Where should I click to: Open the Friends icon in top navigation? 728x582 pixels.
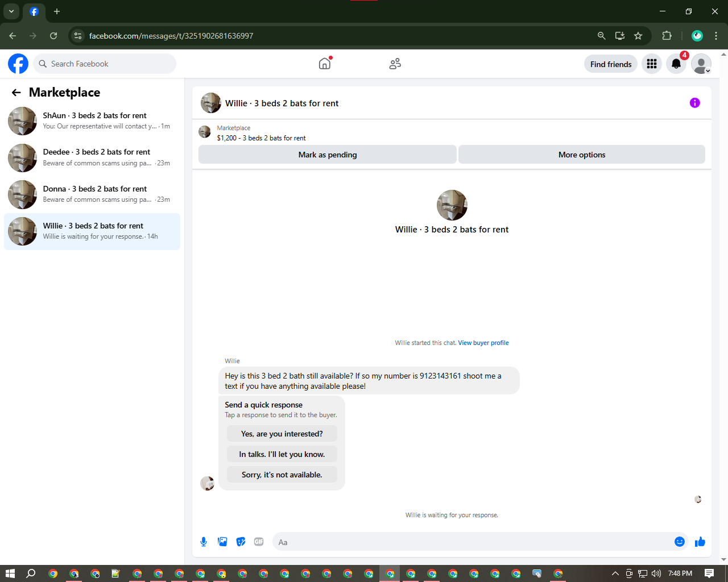click(x=395, y=64)
